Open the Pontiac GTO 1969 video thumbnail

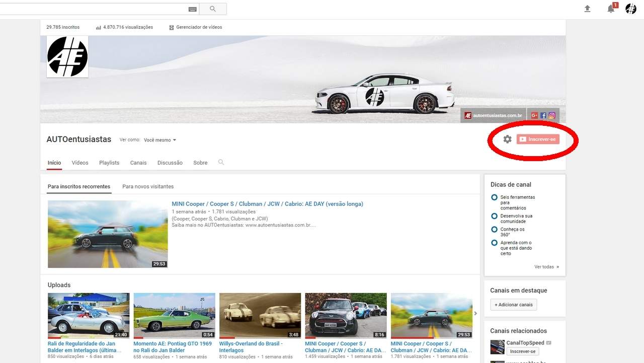point(174,316)
